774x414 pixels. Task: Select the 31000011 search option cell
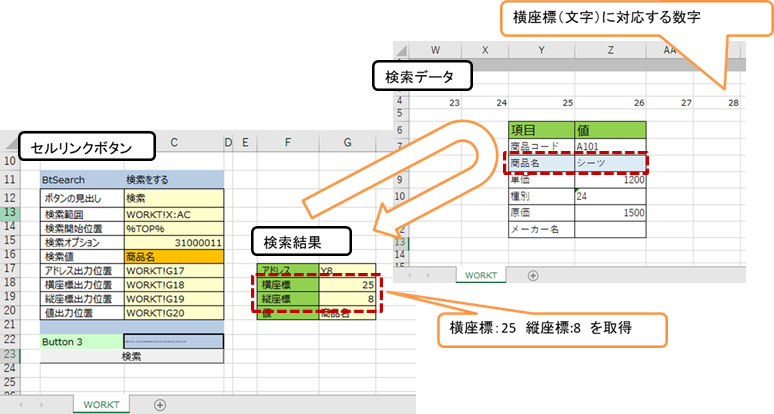pyautogui.click(x=172, y=242)
